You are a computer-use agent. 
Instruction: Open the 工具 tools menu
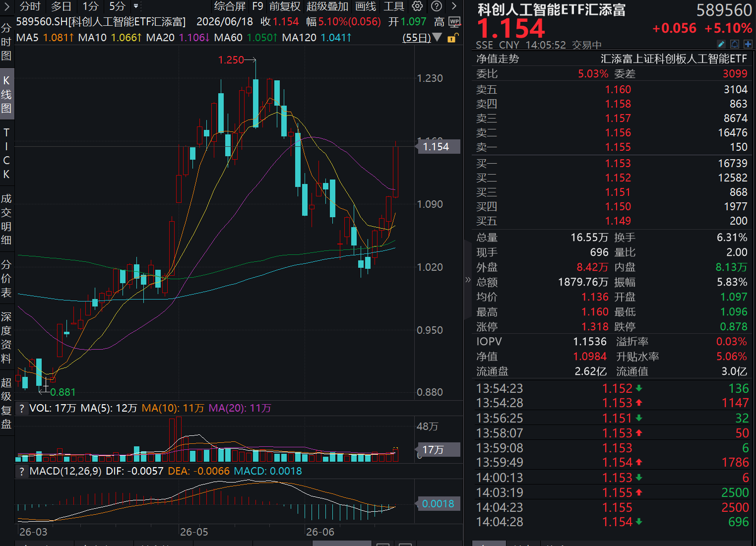click(x=394, y=6)
